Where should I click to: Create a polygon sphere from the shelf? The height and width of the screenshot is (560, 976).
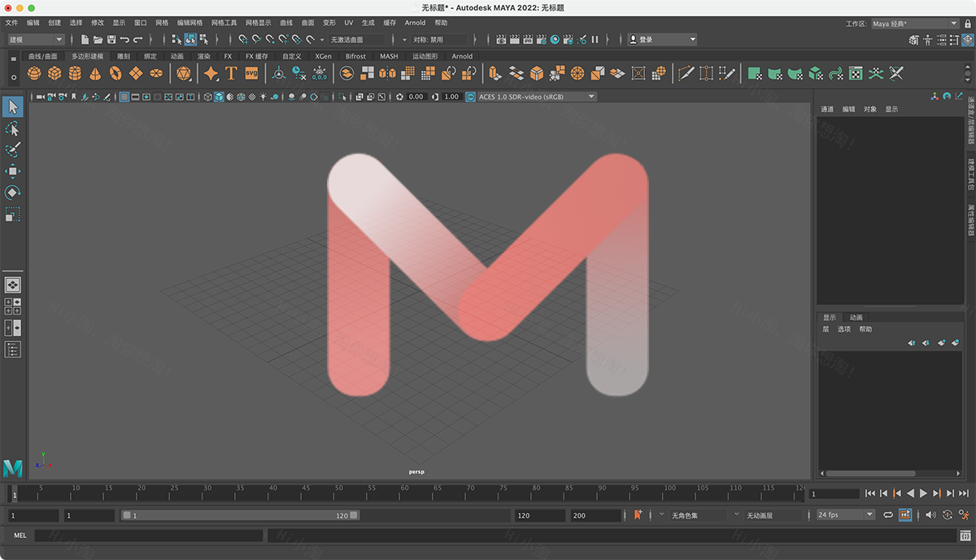click(x=34, y=73)
